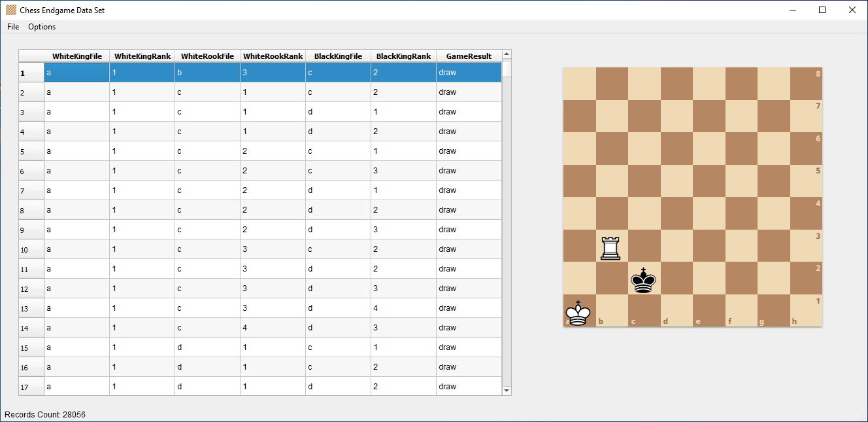Image resolution: width=868 pixels, height=422 pixels.
Task: Click the file label 'd' below the board
Action: coord(665,321)
